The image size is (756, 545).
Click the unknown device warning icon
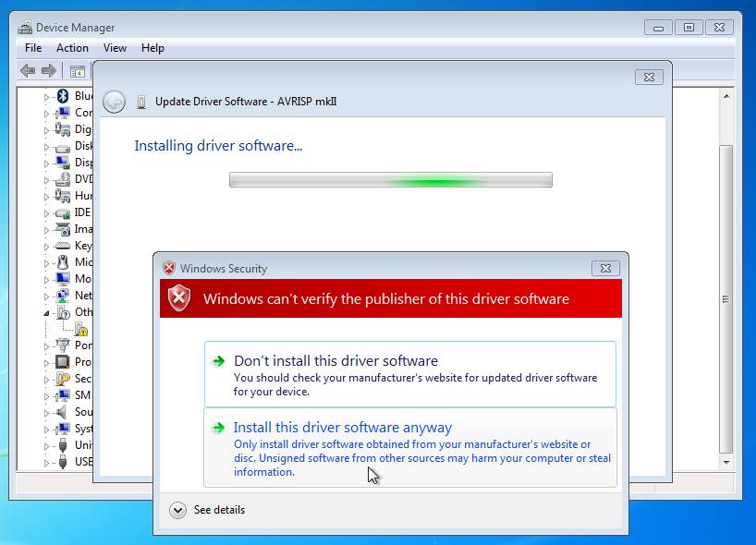click(81, 330)
